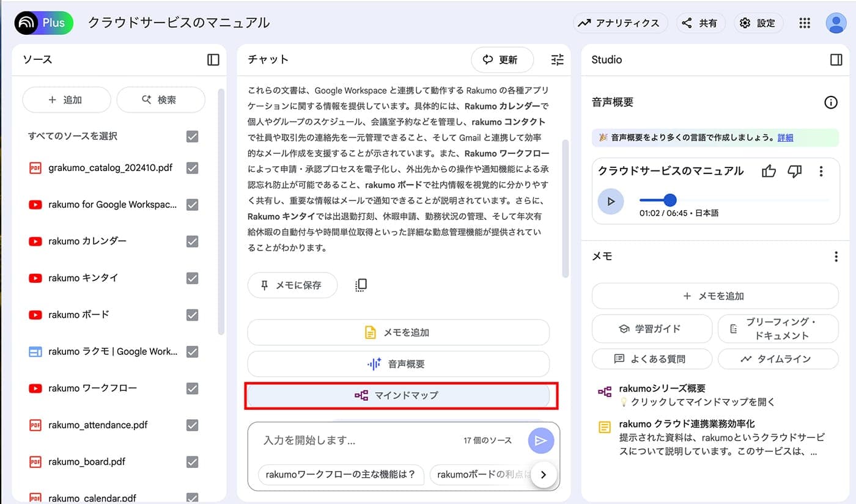Viewport: 856px width, 504px height.
Task: Dislike the audio overview with thumbs down
Action: [x=794, y=172]
